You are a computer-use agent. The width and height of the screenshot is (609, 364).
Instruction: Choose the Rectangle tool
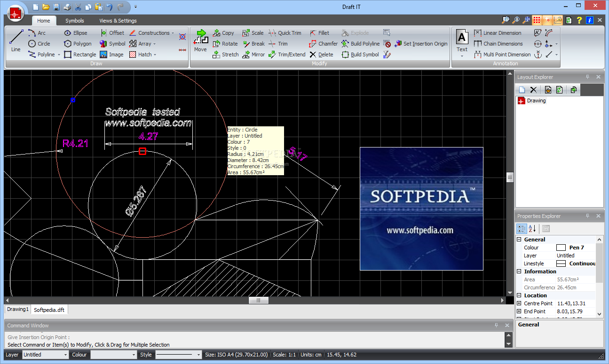click(80, 54)
